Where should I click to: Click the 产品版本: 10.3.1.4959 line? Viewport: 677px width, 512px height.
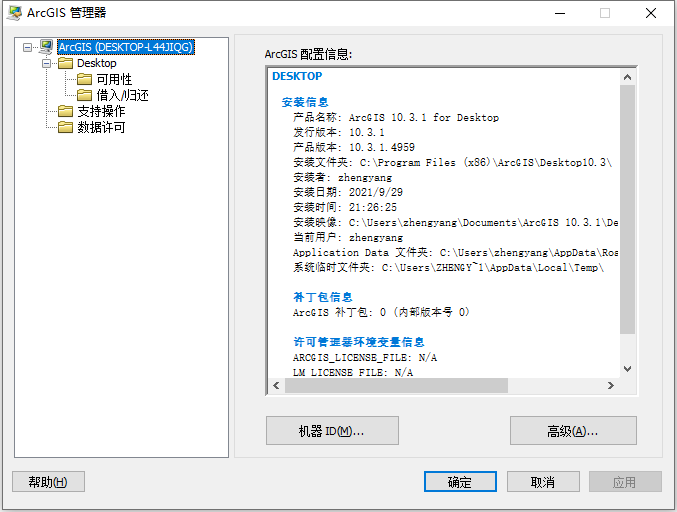[x=354, y=147]
